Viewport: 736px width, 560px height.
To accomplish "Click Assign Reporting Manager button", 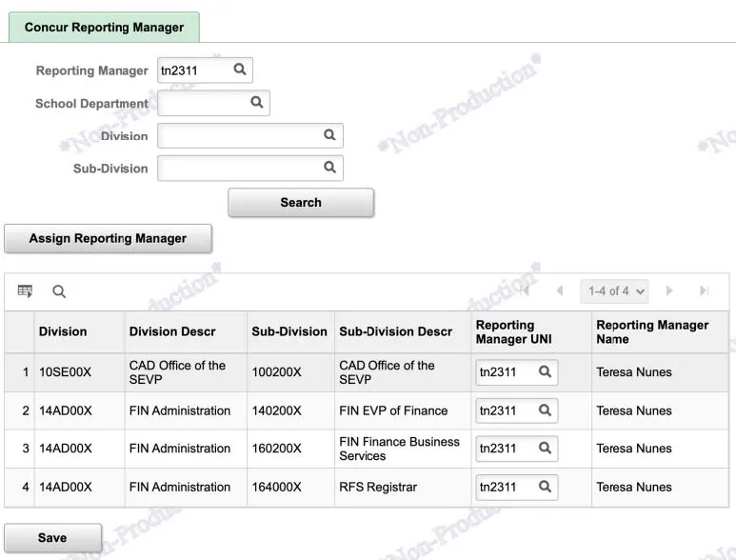I will [108, 238].
